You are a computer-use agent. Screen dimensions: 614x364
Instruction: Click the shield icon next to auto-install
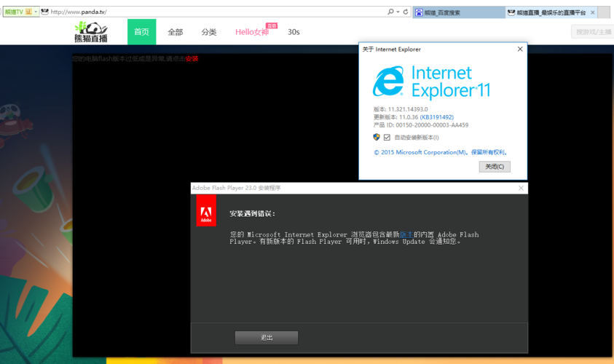click(x=377, y=137)
